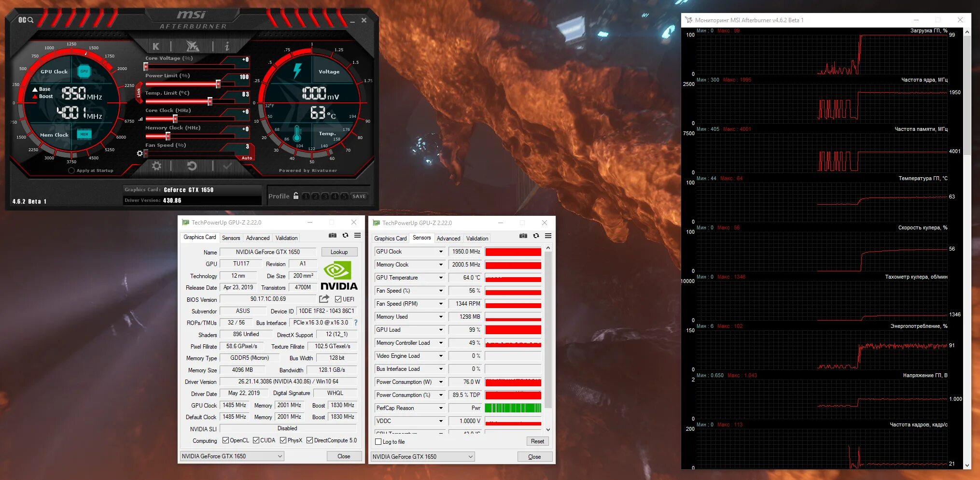Open the curve editor bars icon beside Core Clock
Viewport: 980px width, 480px height.
coord(140,119)
